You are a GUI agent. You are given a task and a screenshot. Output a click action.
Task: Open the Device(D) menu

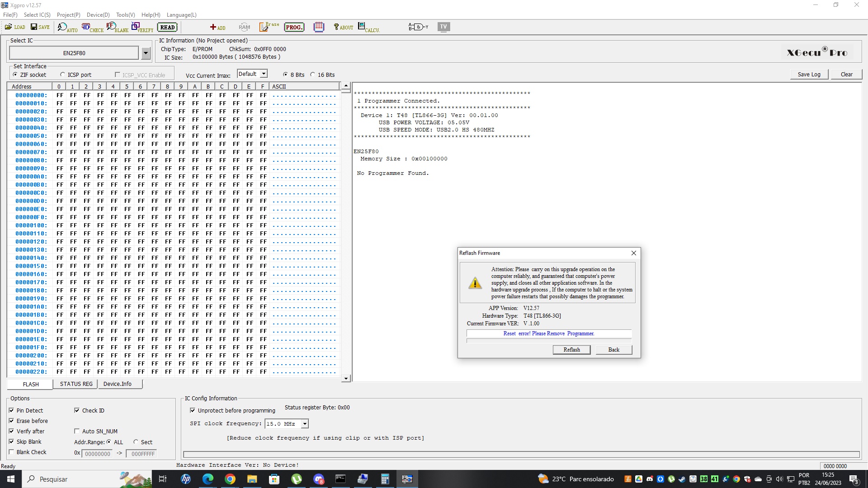coord(98,15)
